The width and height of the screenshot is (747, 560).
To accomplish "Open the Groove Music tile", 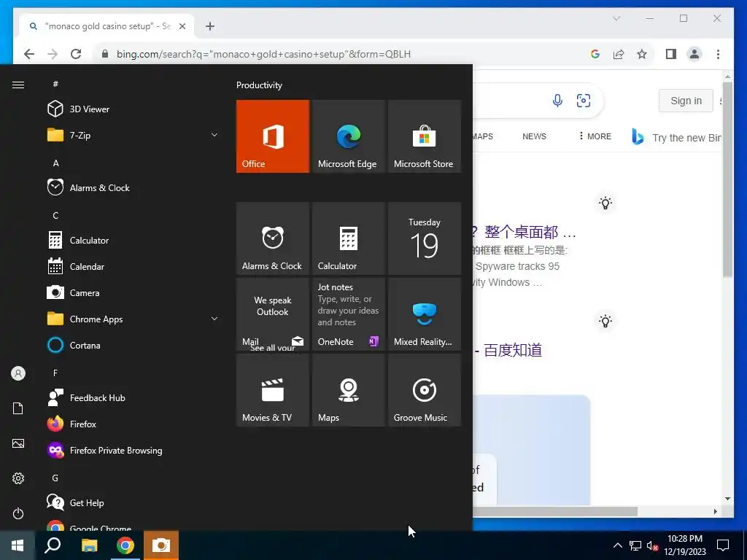I will pos(425,390).
